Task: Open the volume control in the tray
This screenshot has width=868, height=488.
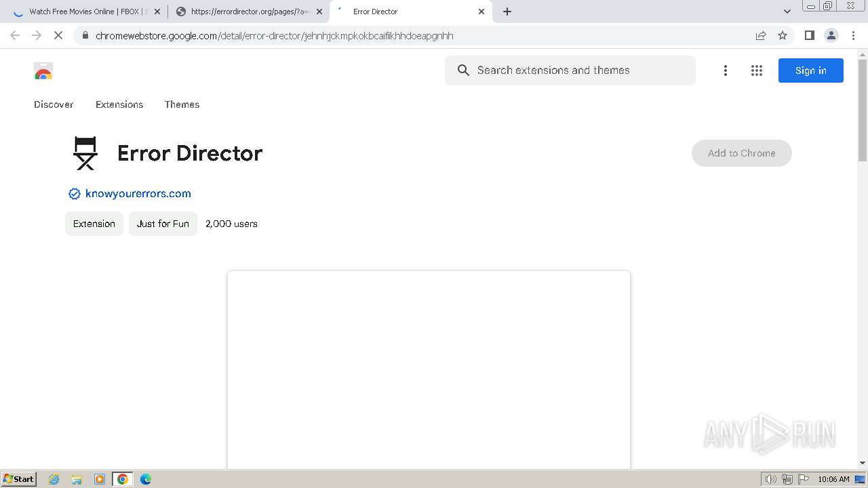Action: (x=770, y=479)
